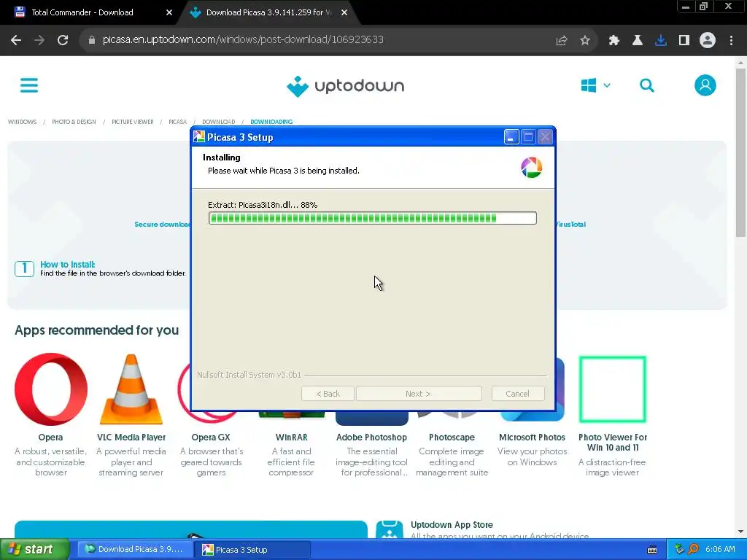Toggle the browser side panel icon
This screenshot has width=747, height=560.
point(684,41)
